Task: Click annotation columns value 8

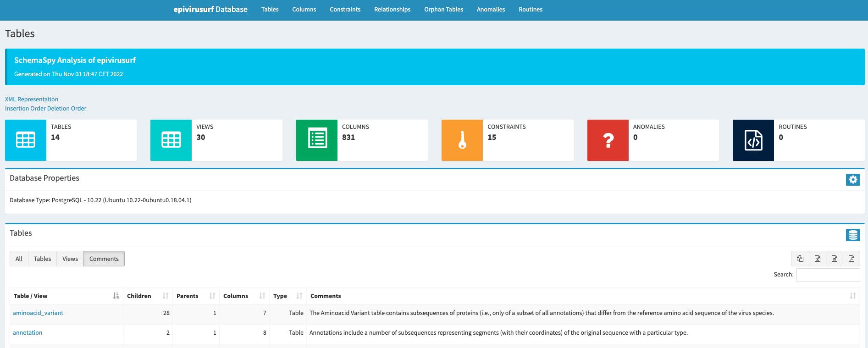Action: click(265, 332)
